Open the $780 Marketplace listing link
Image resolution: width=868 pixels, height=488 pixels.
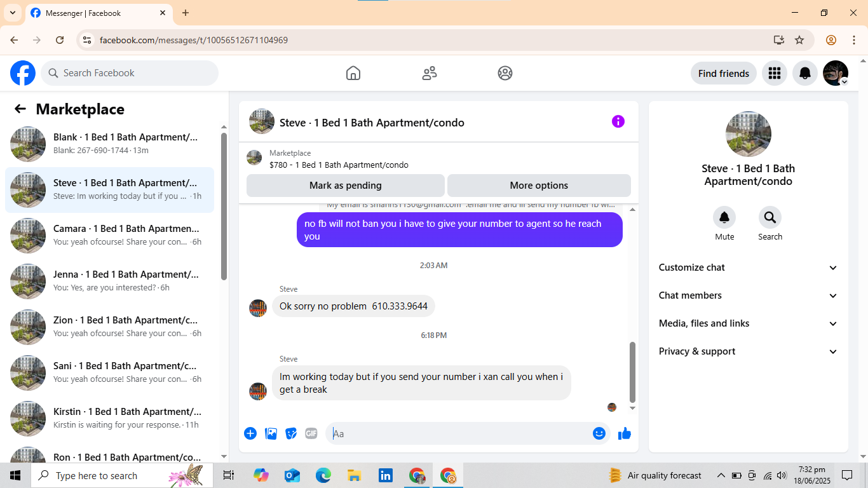click(339, 165)
